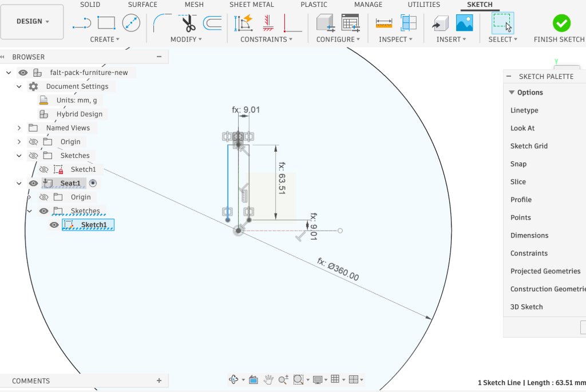
Task: Select the Circle sketch tool
Action: [x=131, y=23]
